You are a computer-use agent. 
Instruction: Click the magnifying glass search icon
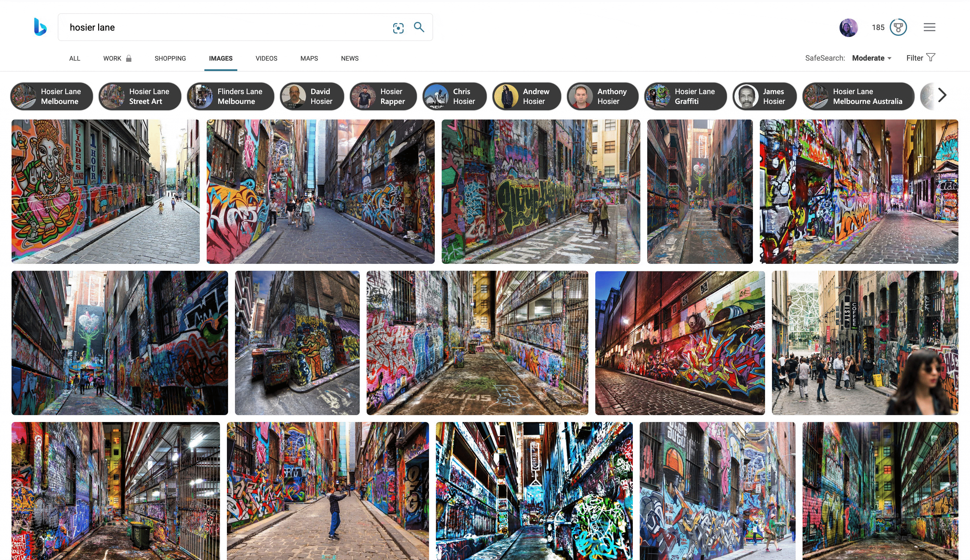pyautogui.click(x=419, y=27)
